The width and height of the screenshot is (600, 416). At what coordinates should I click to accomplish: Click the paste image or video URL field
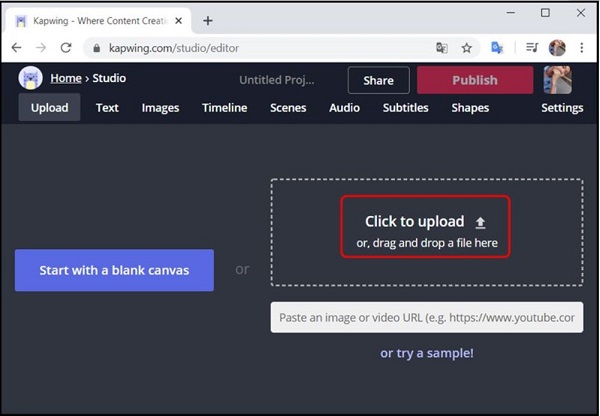coord(427,318)
